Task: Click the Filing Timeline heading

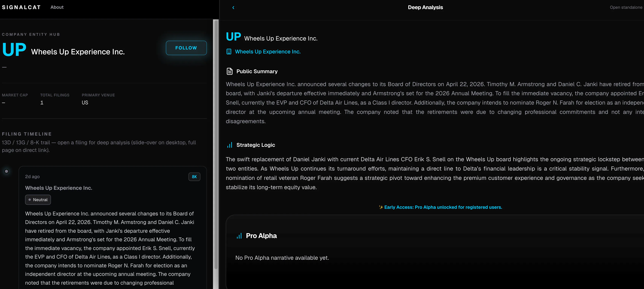Action: (27, 134)
